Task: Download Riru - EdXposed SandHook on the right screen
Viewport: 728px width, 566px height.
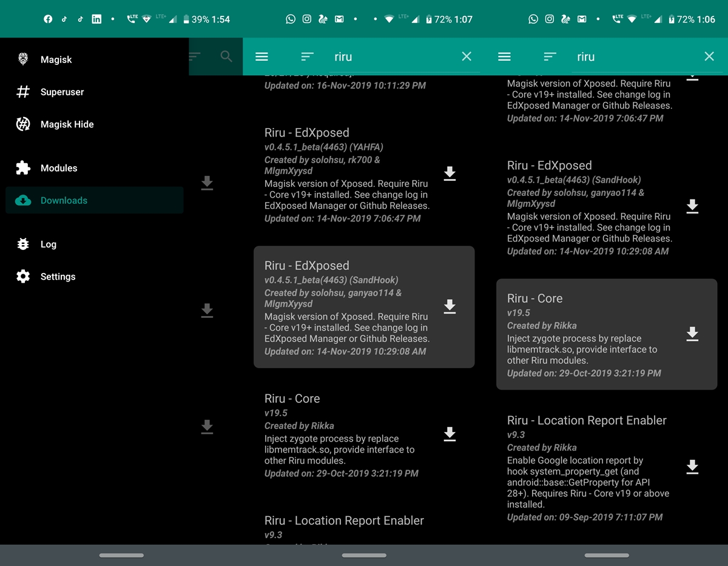Action: (x=692, y=207)
